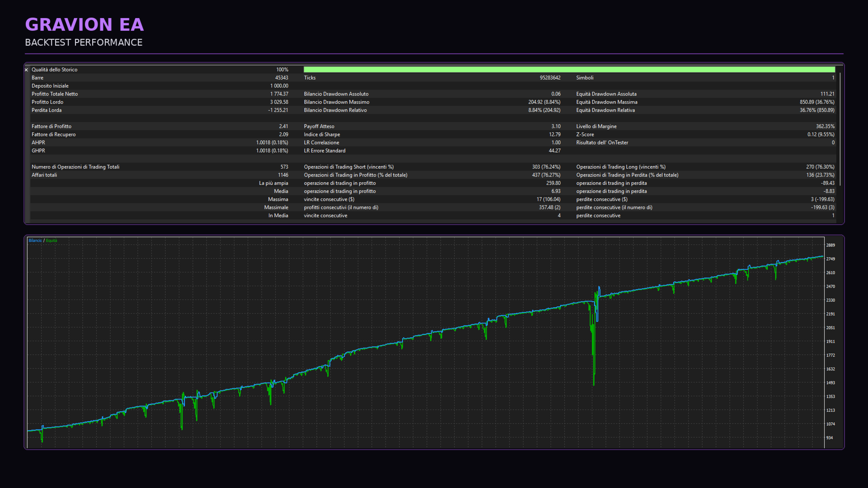
Task: Click the Equità Drawdown Relativa label
Action: [x=605, y=110]
